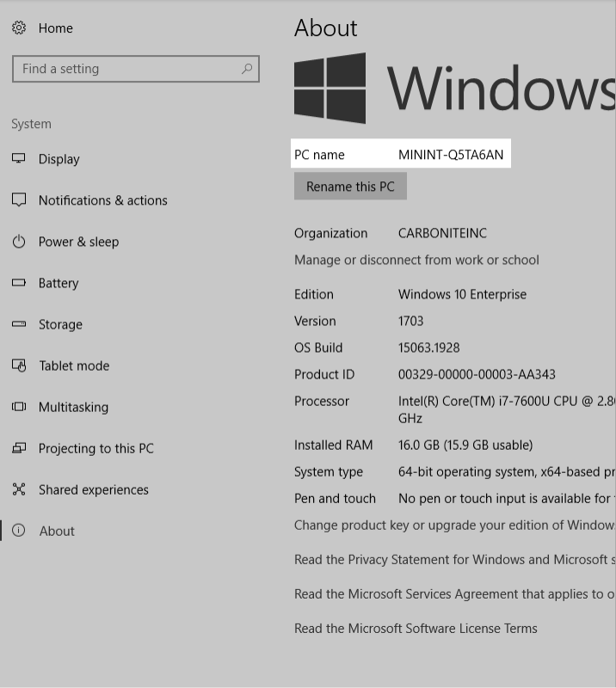Viewport: 616px width, 688px height.
Task: Click the Rename this PC button
Action: point(350,186)
